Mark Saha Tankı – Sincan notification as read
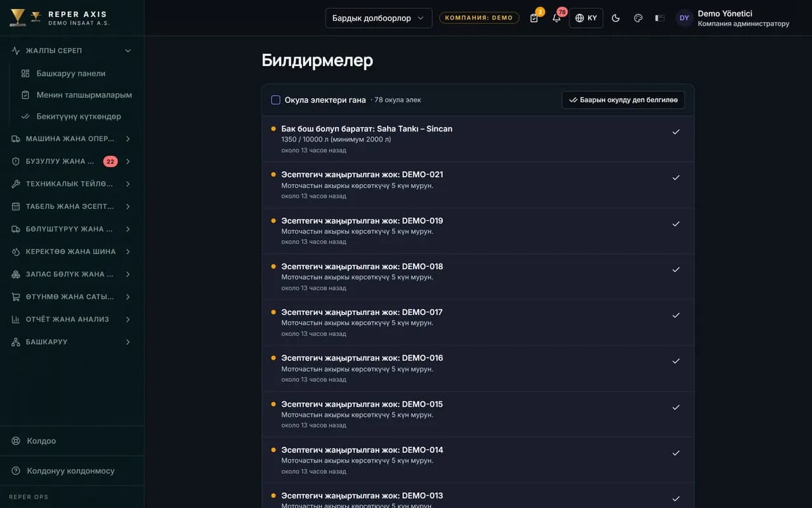 (676, 131)
